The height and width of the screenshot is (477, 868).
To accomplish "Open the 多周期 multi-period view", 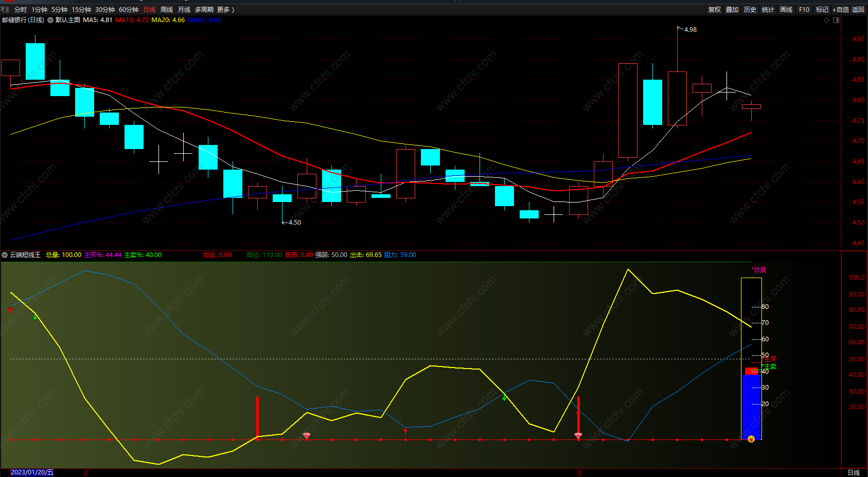I will (204, 10).
